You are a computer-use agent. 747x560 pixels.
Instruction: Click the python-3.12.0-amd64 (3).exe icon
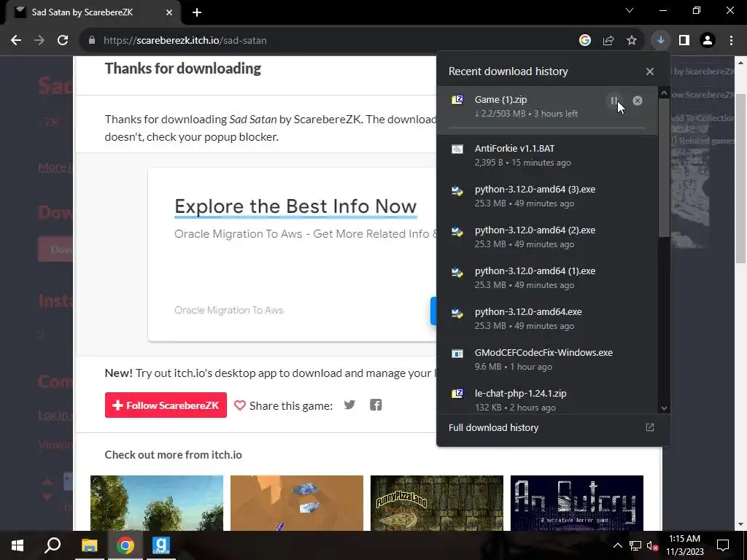click(457, 190)
